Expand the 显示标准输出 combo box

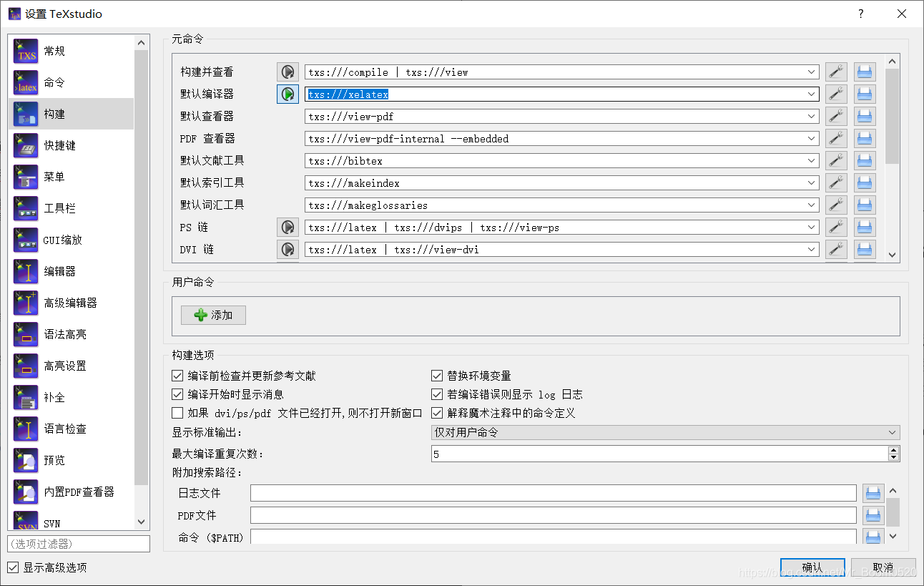tap(892, 432)
